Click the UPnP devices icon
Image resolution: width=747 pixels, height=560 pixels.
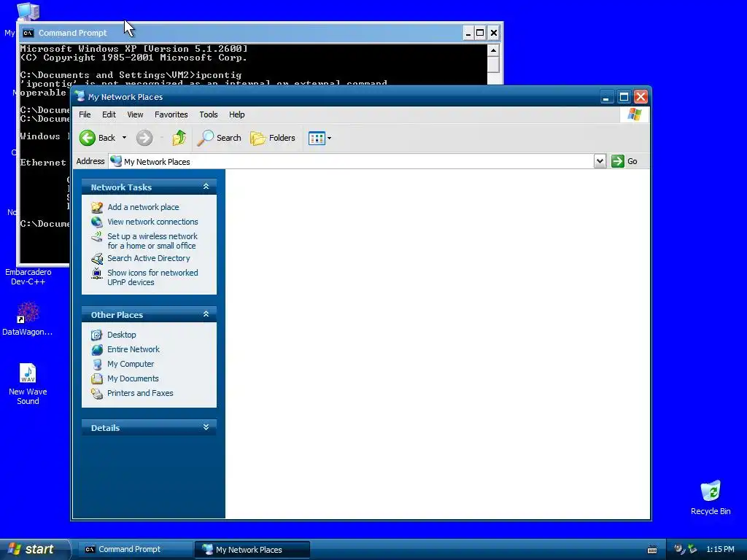[x=97, y=273]
